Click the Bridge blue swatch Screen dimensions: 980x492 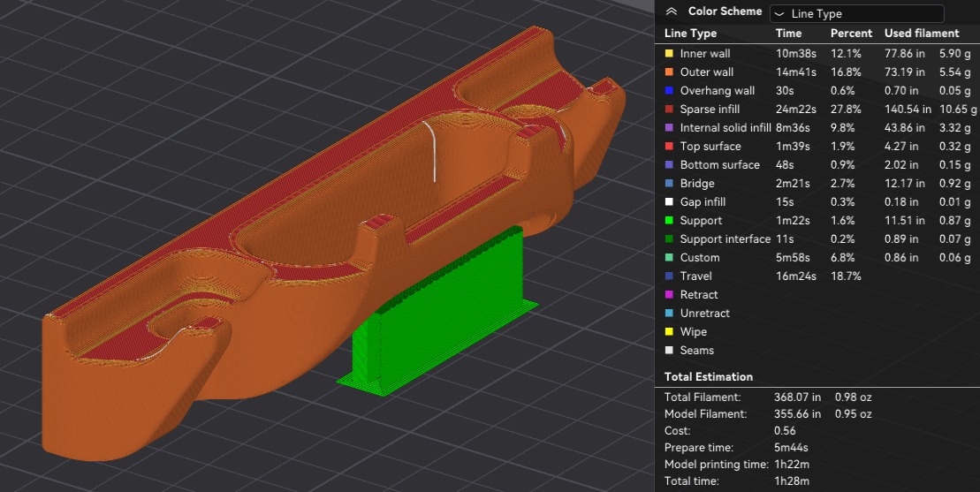click(x=669, y=184)
